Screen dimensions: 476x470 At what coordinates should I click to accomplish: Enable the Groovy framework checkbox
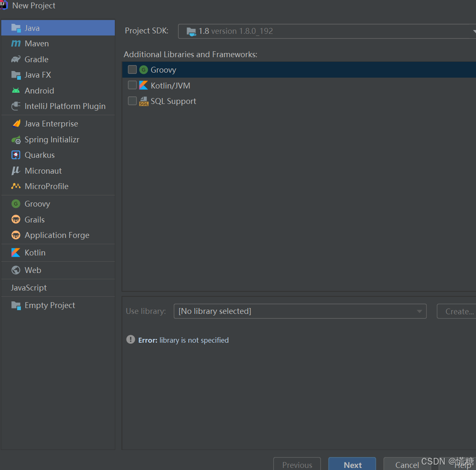click(132, 69)
